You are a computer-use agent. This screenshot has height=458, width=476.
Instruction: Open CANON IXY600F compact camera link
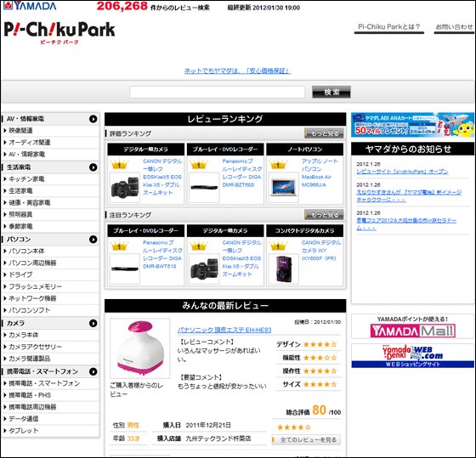point(321,251)
